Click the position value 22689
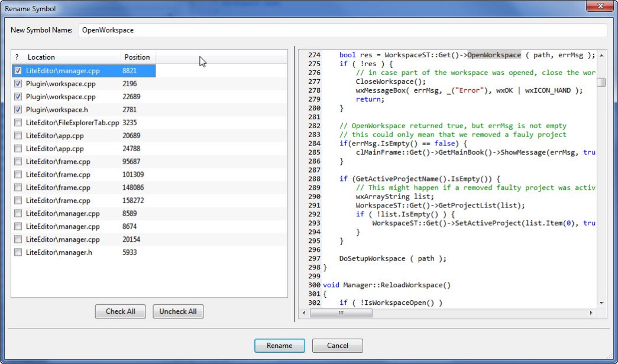The height and width of the screenshot is (364, 618). pyautogui.click(x=132, y=97)
